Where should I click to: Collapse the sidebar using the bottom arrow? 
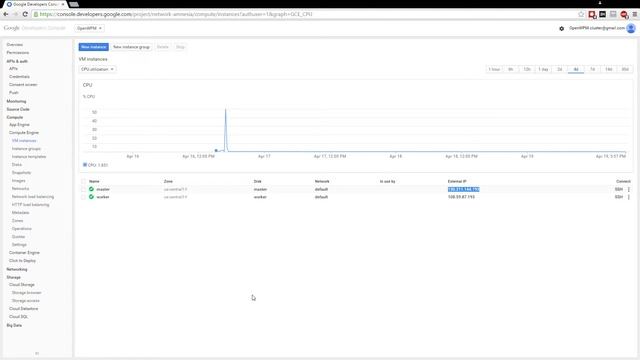(x=37, y=353)
